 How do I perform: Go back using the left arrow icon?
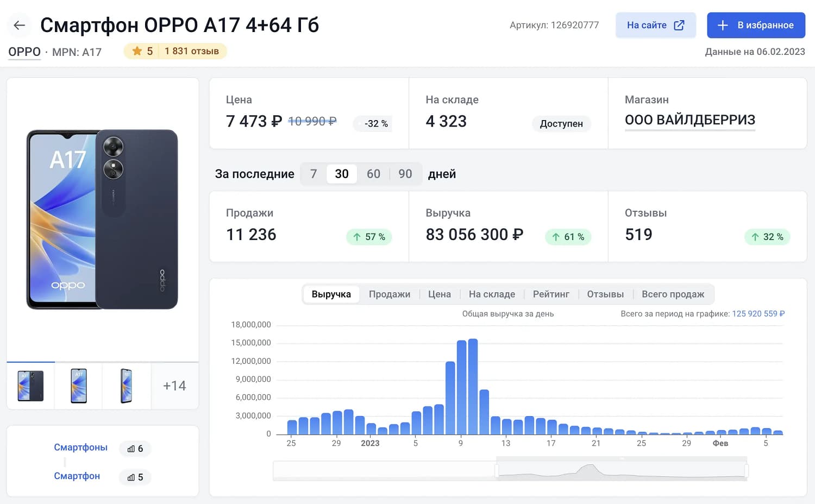(20, 25)
